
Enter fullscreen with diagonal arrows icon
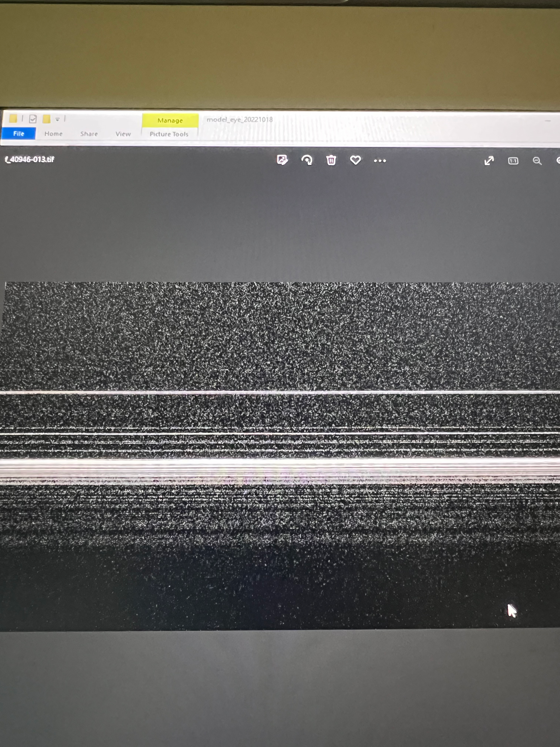pos(489,161)
